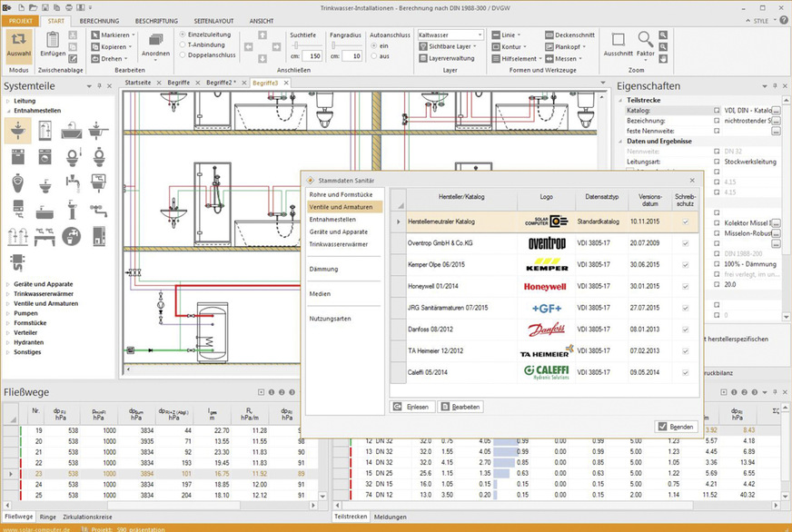Click the Einlesen button
The width and height of the screenshot is (792, 532).
click(x=411, y=407)
